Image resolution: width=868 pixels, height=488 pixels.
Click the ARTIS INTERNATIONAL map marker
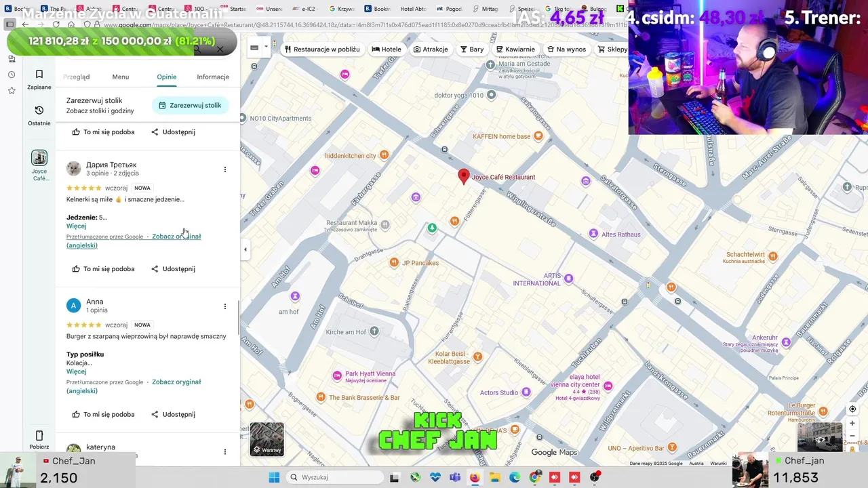(568, 279)
